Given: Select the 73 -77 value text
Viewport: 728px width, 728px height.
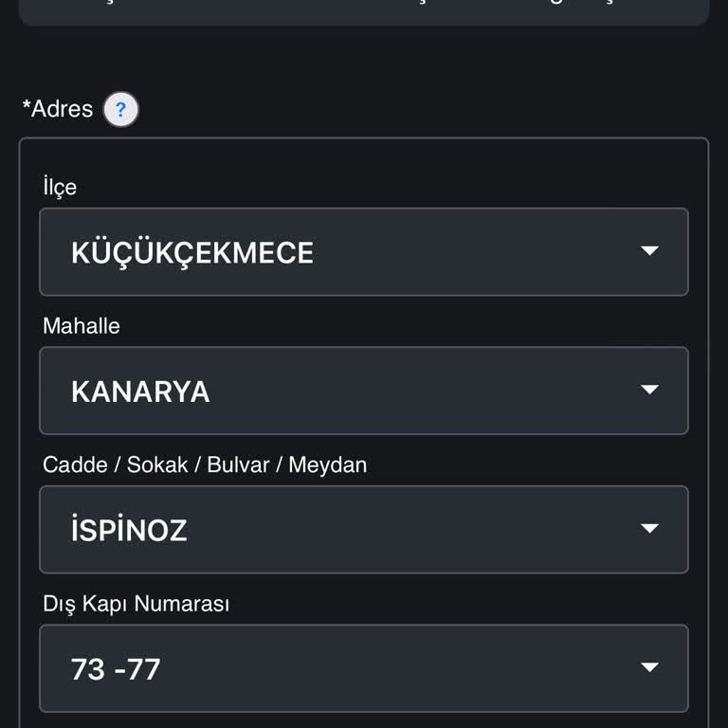Looking at the screenshot, I should tap(116, 669).
